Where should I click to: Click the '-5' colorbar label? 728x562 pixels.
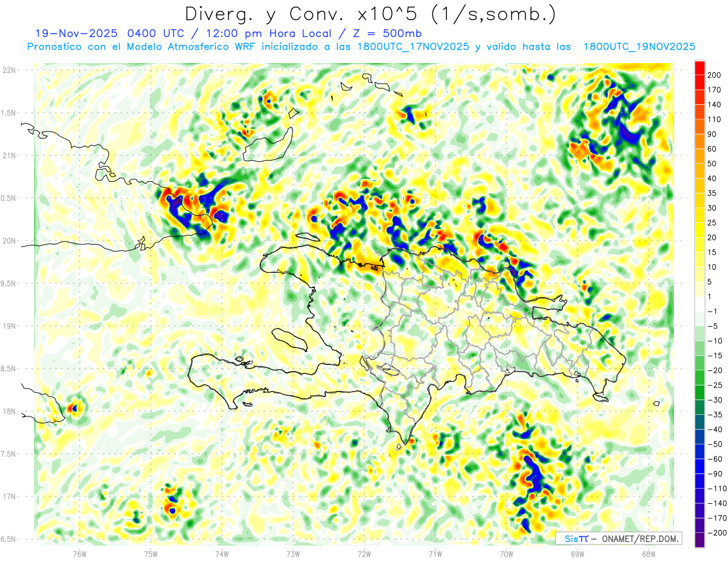pos(712,326)
